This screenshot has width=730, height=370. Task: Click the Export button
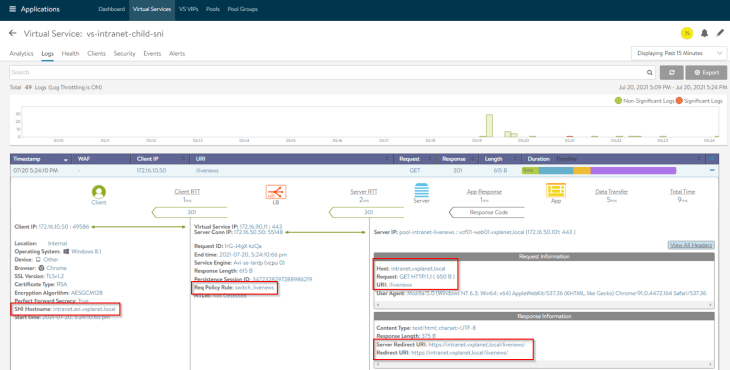click(706, 73)
